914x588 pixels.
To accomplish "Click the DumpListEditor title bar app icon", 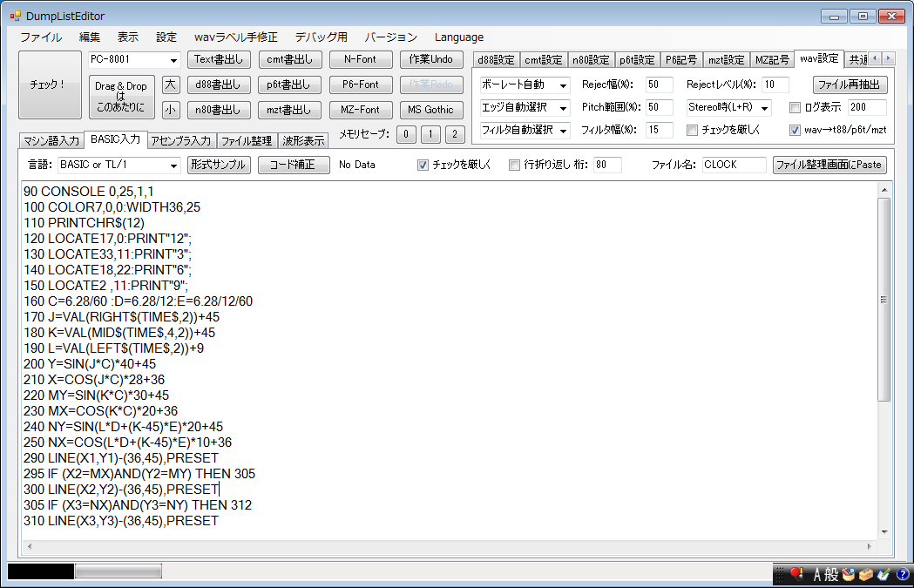I will pos(15,17).
